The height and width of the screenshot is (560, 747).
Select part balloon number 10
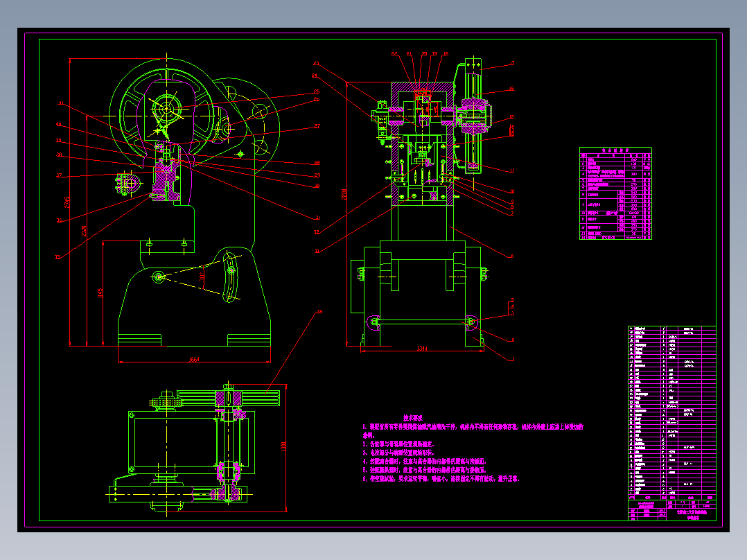pyautogui.click(x=512, y=191)
